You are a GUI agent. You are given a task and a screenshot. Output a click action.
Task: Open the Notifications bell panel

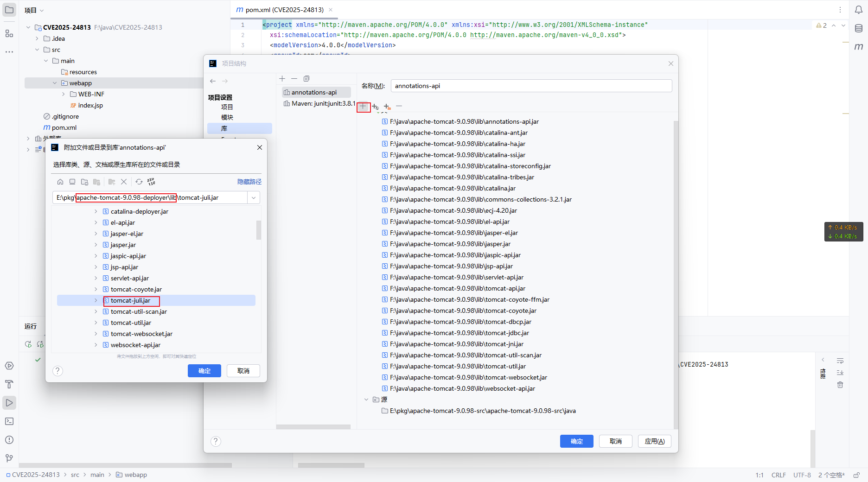coord(859,10)
